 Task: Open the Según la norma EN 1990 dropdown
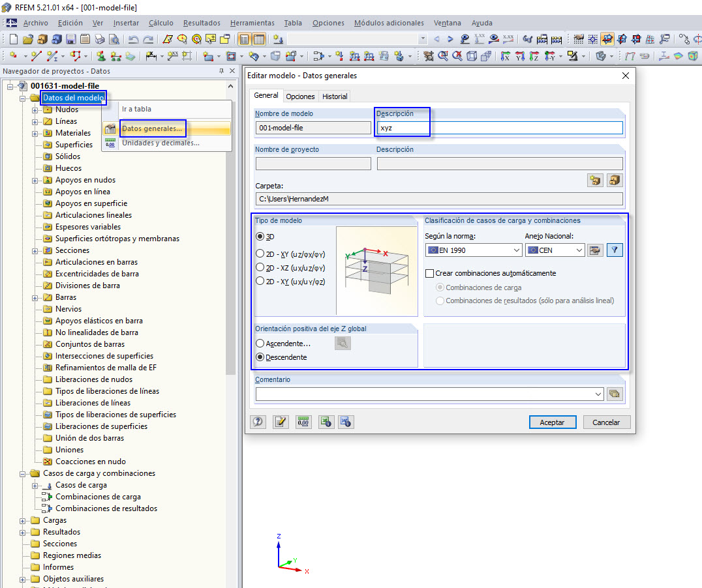pyautogui.click(x=474, y=250)
